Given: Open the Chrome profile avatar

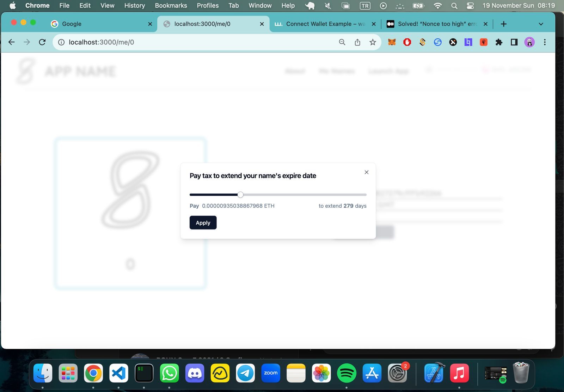Looking at the screenshot, I should tap(529, 42).
